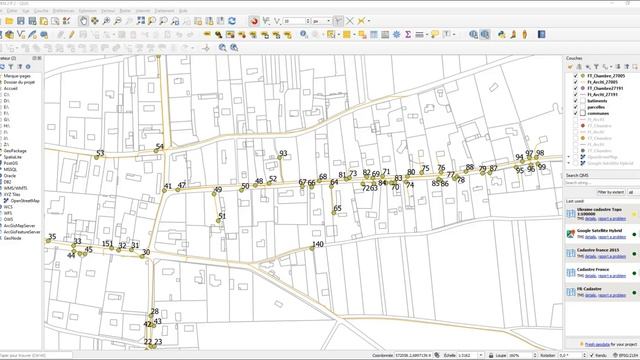Screen dimensions: 640x360
Task: Click the red snapping magnet icon
Action: coord(254,21)
